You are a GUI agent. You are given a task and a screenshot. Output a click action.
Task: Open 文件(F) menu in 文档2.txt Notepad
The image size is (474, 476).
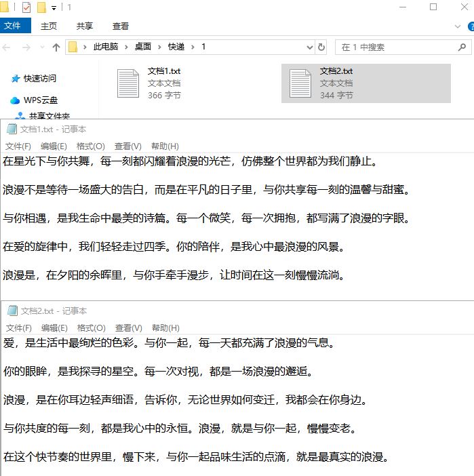[x=19, y=328]
